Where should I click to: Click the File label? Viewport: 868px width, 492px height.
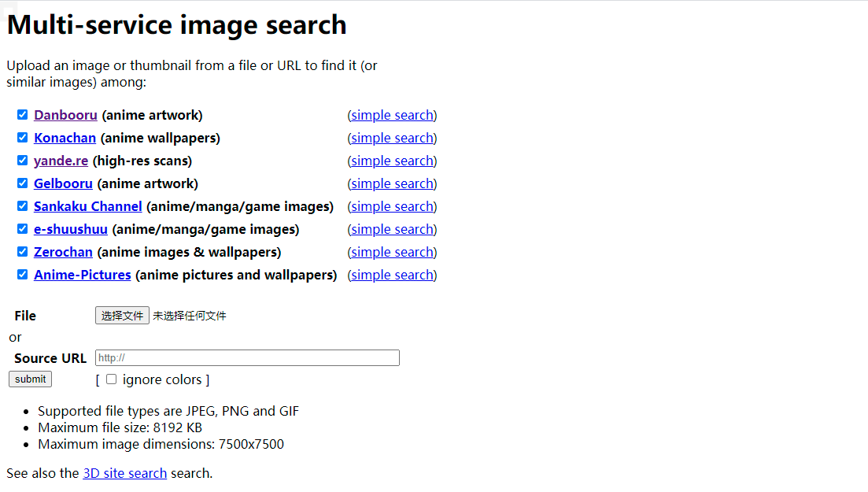tap(25, 316)
